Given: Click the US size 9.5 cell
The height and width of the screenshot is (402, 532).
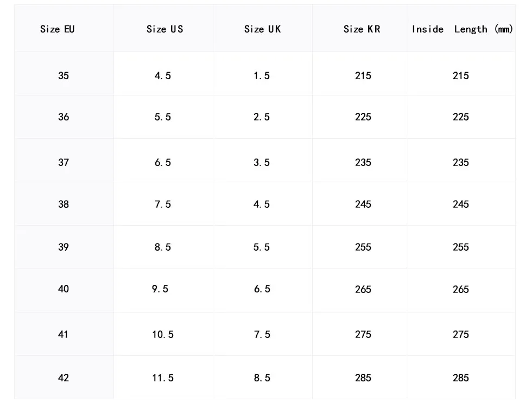Looking at the screenshot, I should click(160, 289).
